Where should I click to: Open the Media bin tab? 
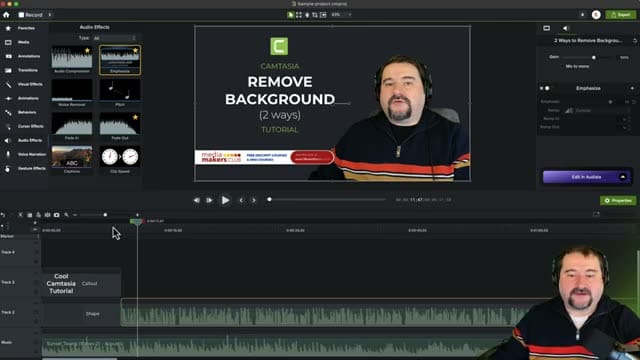pos(24,42)
